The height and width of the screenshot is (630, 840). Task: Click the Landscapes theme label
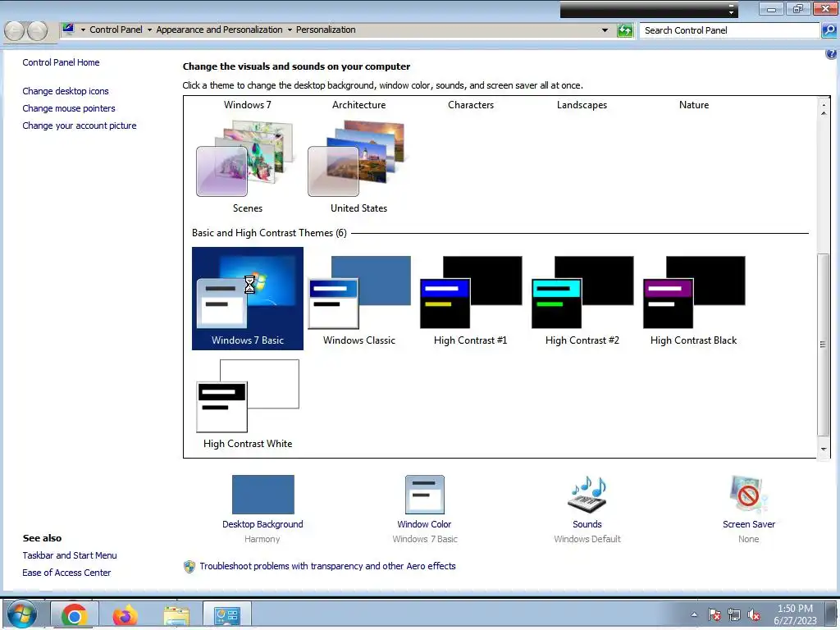coord(582,105)
